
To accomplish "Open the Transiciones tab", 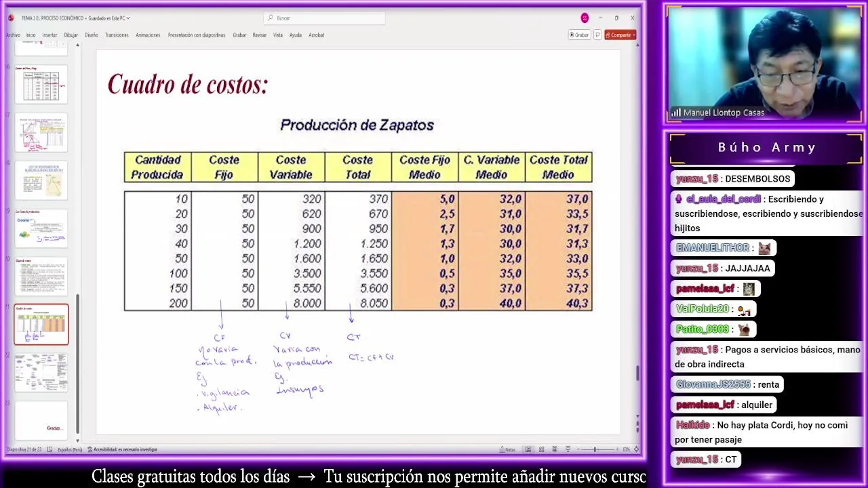I will tap(117, 35).
